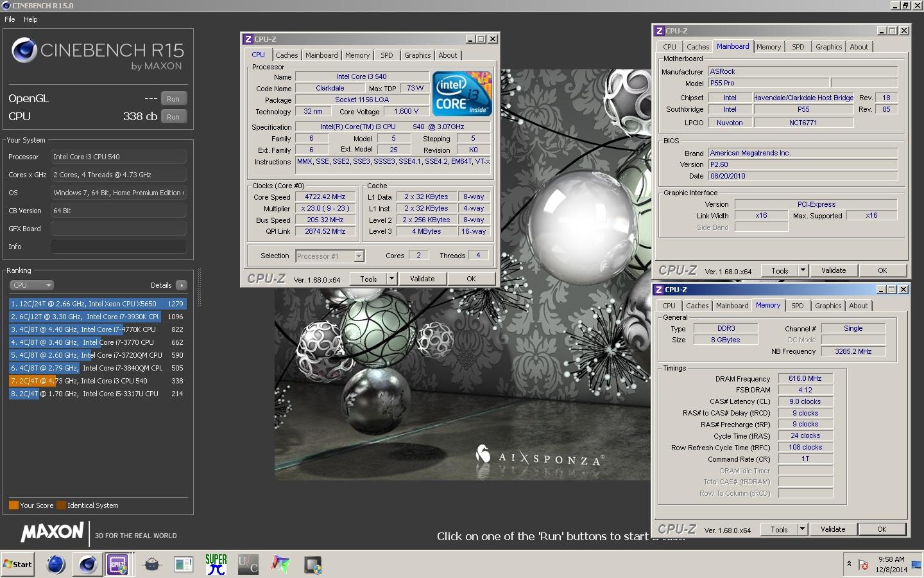Viewport: 924px width, 578px height.
Task: Click the Z icon of the CPU-Z CPU window
Action: (x=248, y=39)
